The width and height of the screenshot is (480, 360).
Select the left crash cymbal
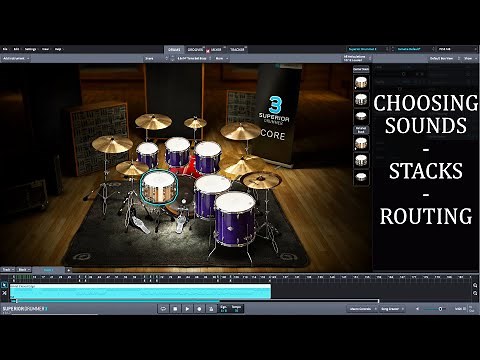(x=112, y=144)
